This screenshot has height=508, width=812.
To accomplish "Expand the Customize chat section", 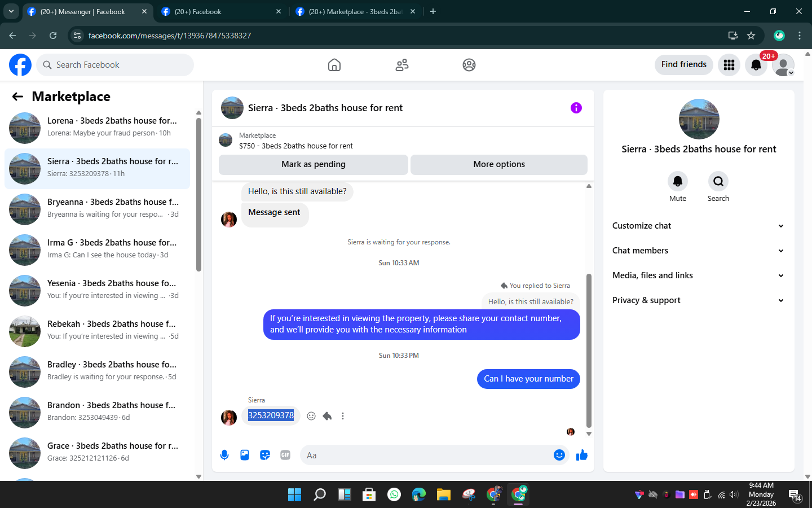I will pos(699,226).
